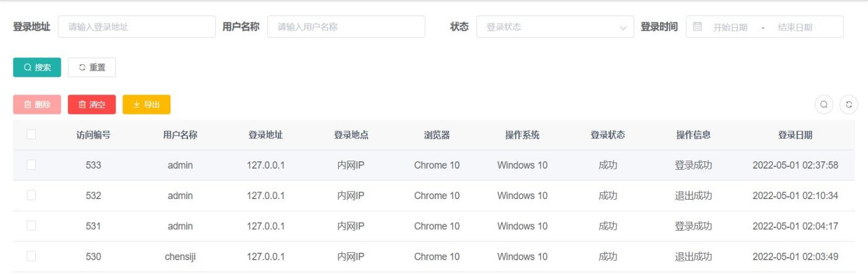Click the calendar icon in login time field
The image size is (868, 275).
697,27
